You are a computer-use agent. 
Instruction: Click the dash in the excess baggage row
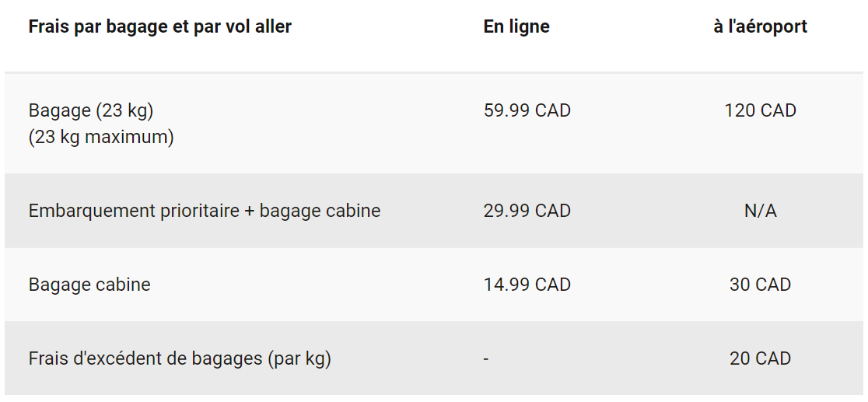coord(486,358)
